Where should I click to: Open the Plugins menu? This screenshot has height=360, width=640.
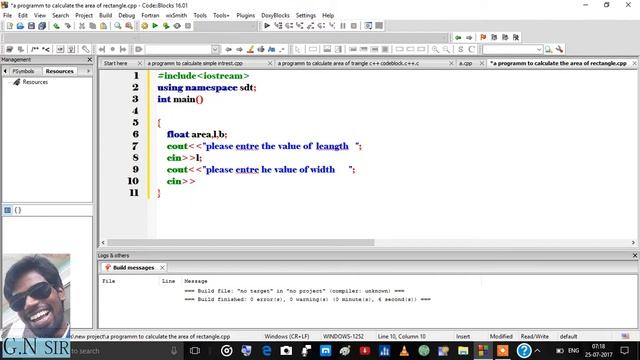coord(245,16)
